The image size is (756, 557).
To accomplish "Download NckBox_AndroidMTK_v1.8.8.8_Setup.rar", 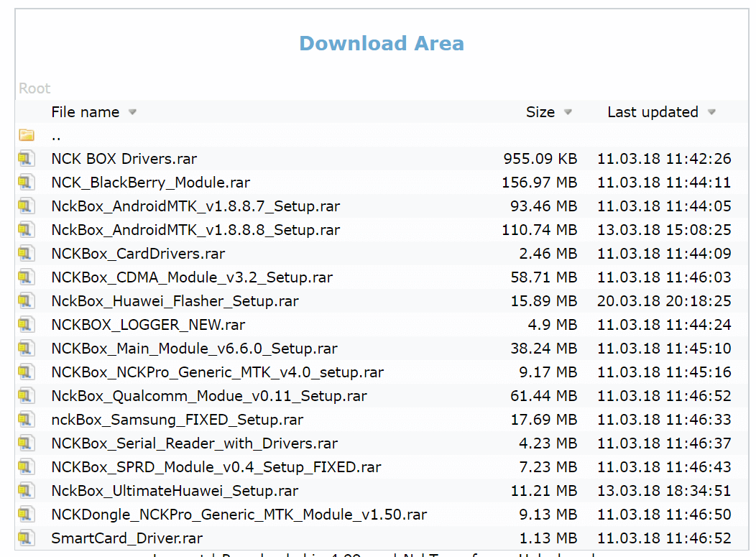I will [x=195, y=230].
